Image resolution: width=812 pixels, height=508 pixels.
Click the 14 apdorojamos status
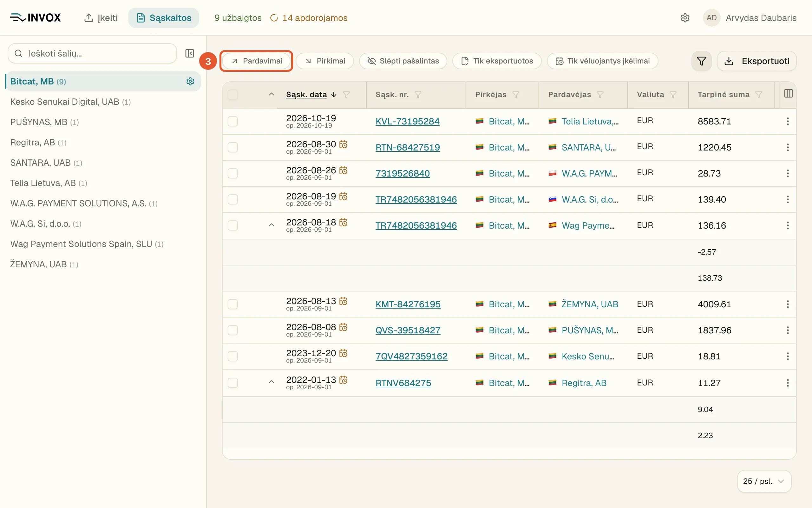point(309,18)
